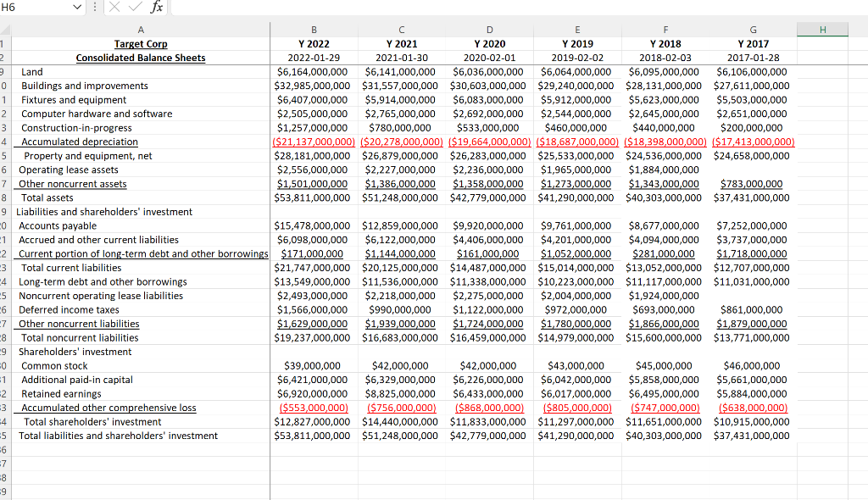Click the red ($553,000,000) comprehensive loss cell
868x500 pixels.
click(314, 407)
